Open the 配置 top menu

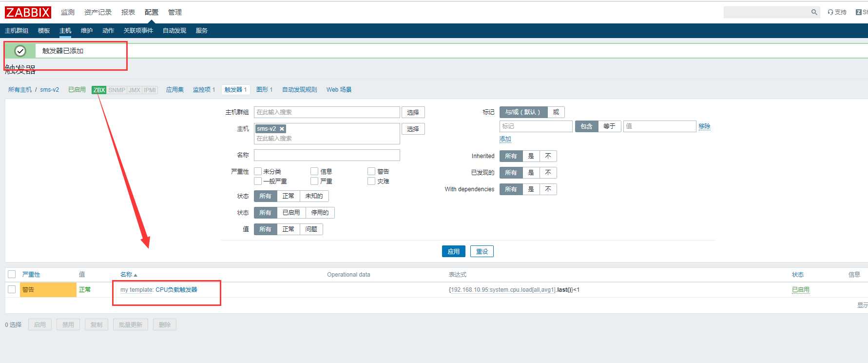coord(152,12)
